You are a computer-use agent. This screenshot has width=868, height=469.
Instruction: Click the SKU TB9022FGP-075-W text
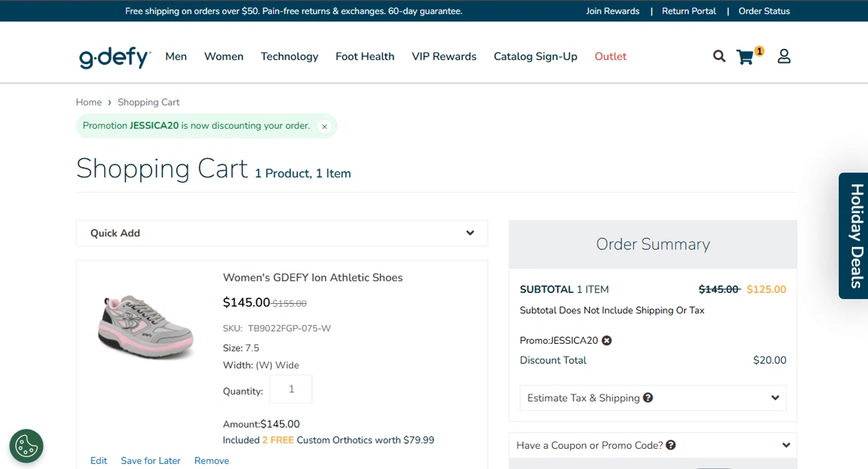[277, 328]
